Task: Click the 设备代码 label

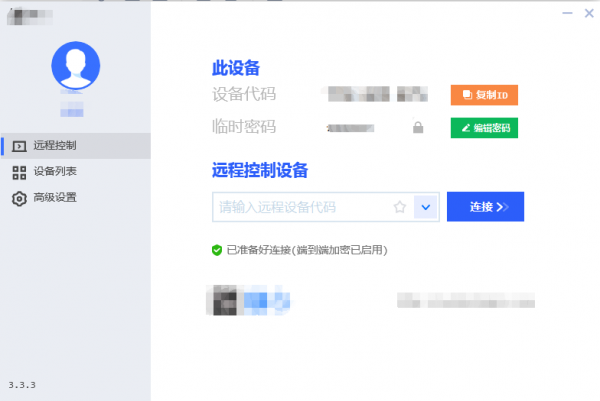Action: (x=244, y=94)
